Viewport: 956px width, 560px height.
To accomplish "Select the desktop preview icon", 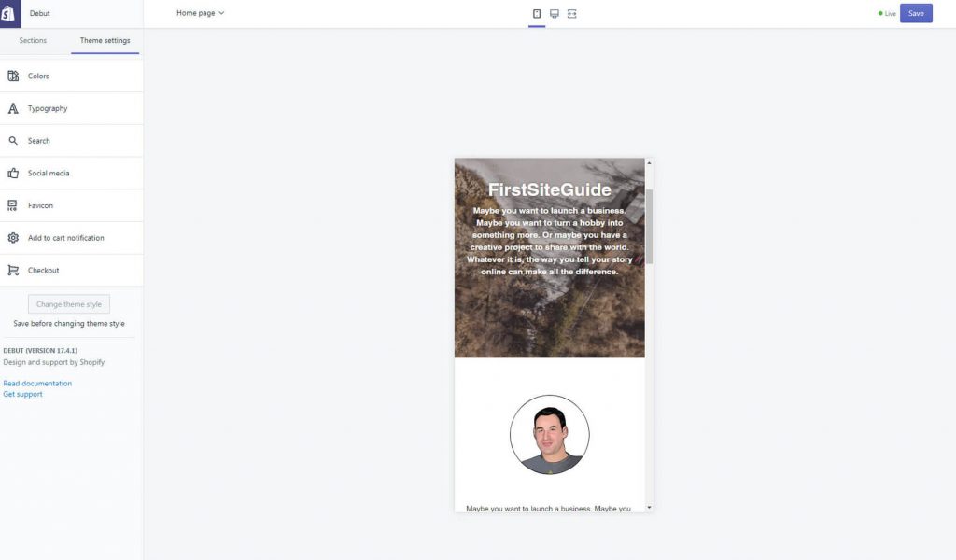I will [554, 13].
